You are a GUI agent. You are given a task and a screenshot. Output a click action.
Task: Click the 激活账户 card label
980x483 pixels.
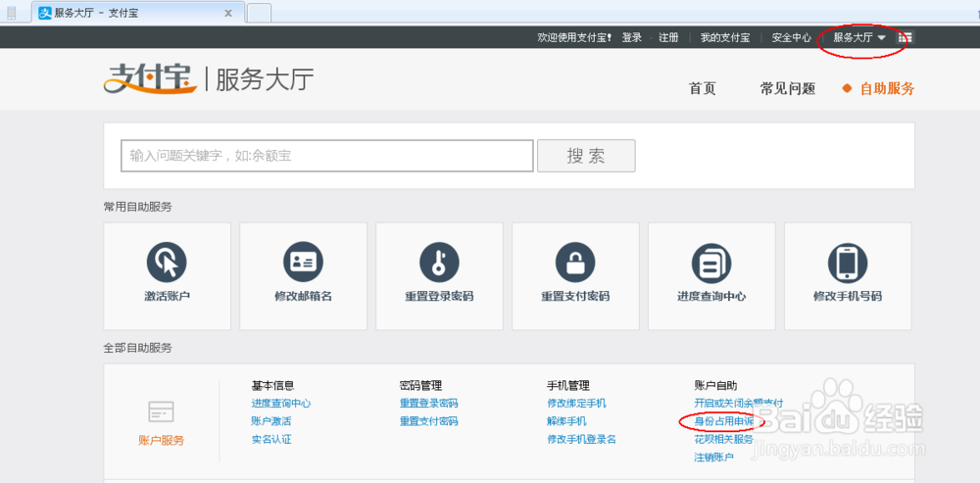pyautogui.click(x=167, y=296)
